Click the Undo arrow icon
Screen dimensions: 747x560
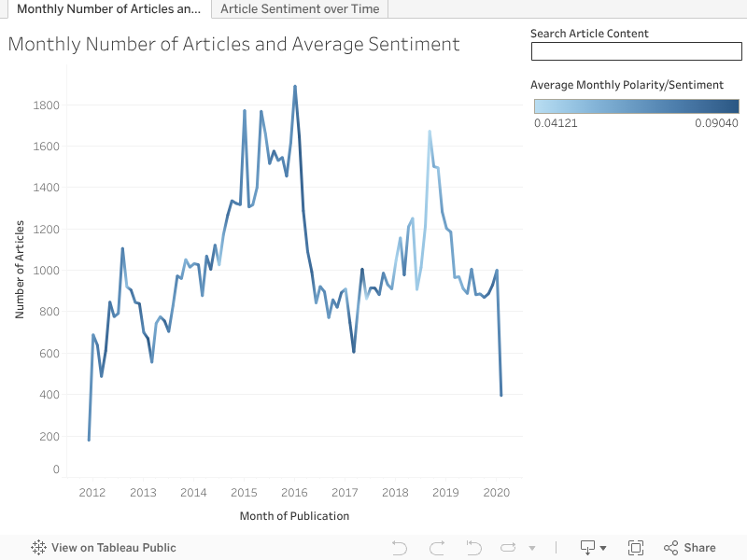click(400, 548)
